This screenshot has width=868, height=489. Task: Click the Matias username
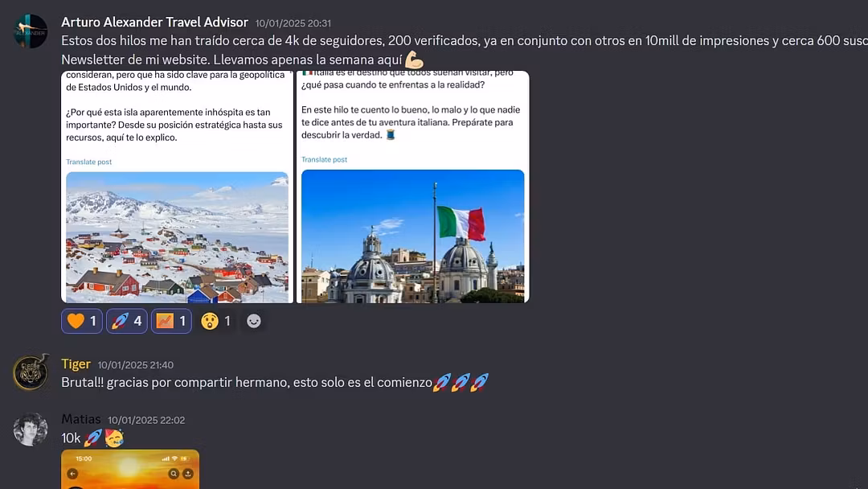pyautogui.click(x=81, y=419)
